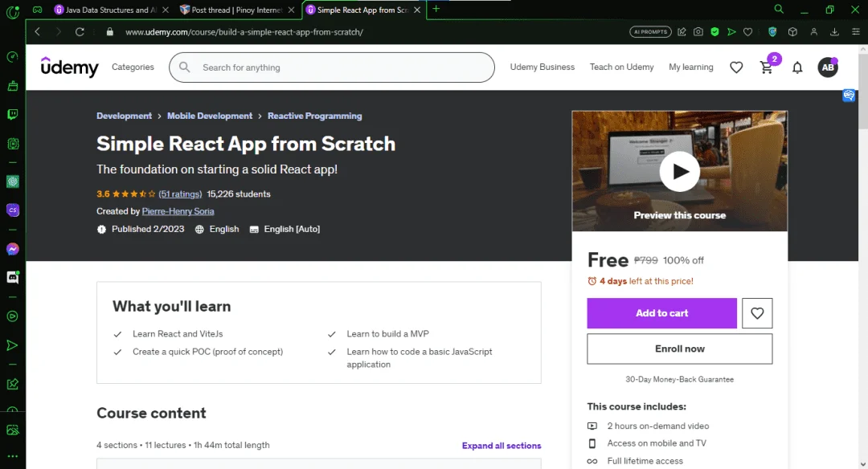Viewport: 868px width, 469px height.
Task: Open search tabs magnifier in title bar
Action: coord(778,9)
